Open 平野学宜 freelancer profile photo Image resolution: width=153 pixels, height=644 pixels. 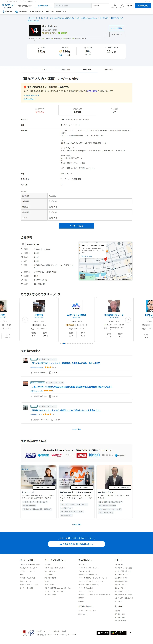click(x=39, y=306)
